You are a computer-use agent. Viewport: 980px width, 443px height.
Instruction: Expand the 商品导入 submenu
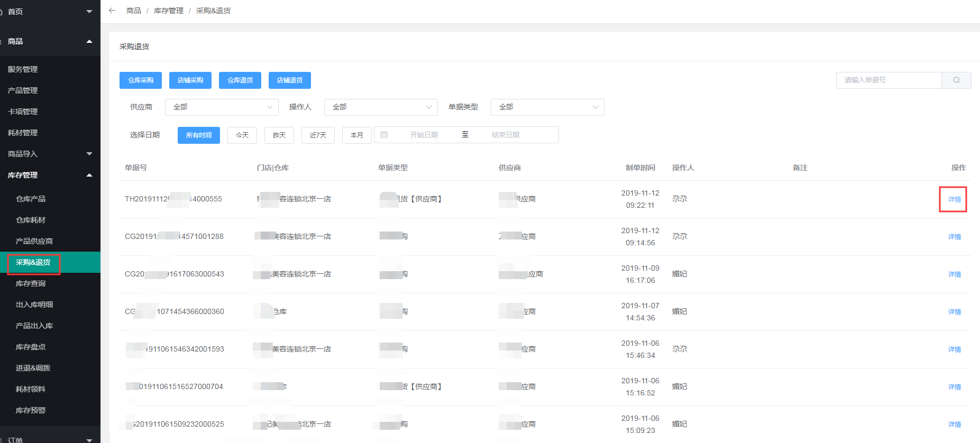point(89,154)
